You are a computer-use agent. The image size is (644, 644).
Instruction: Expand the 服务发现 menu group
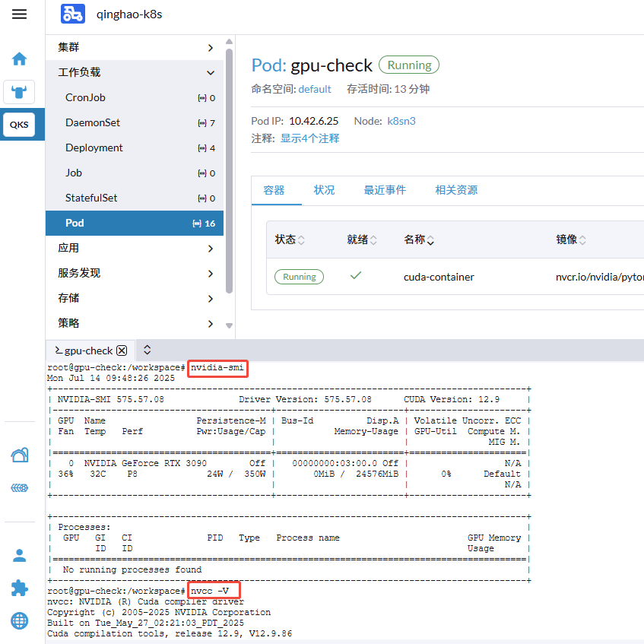click(x=211, y=273)
